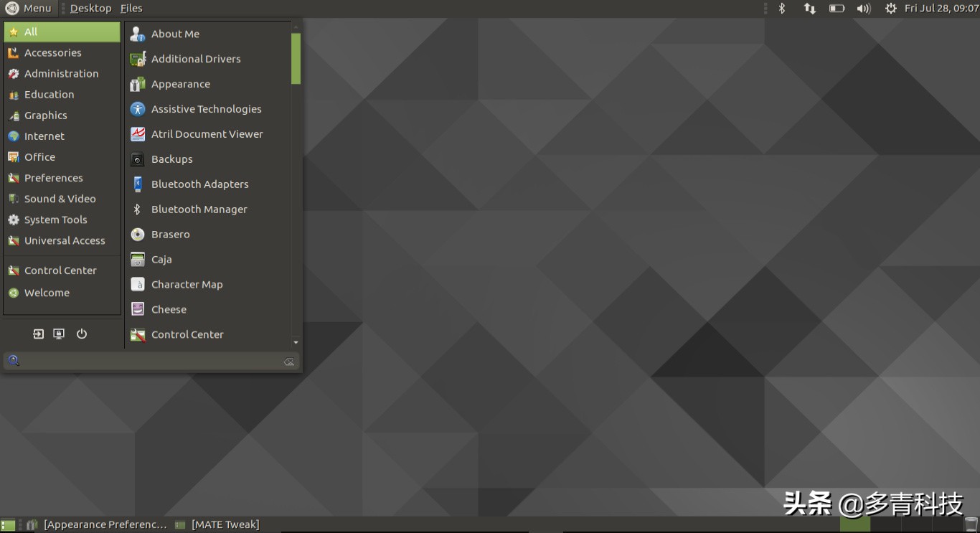The image size is (980, 533).
Task: Click the log out icon in the menu
Action: [x=38, y=334]
